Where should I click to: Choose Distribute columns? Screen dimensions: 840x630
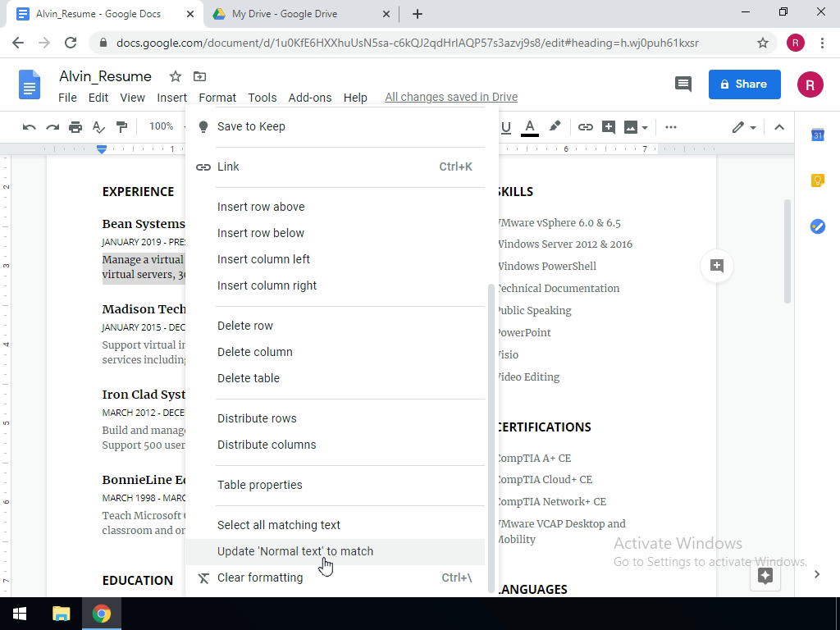tap(336, 445)
